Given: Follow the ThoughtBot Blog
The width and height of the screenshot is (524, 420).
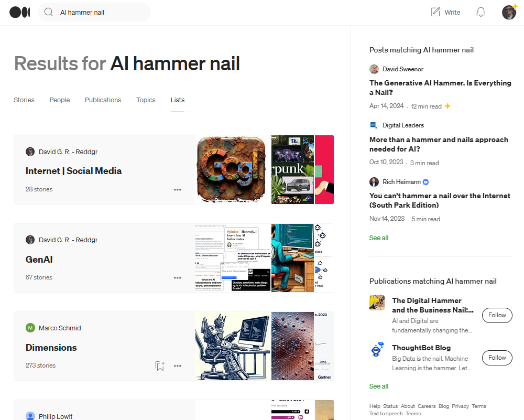Looking at the screenshot, I should (x=497, y=358).
